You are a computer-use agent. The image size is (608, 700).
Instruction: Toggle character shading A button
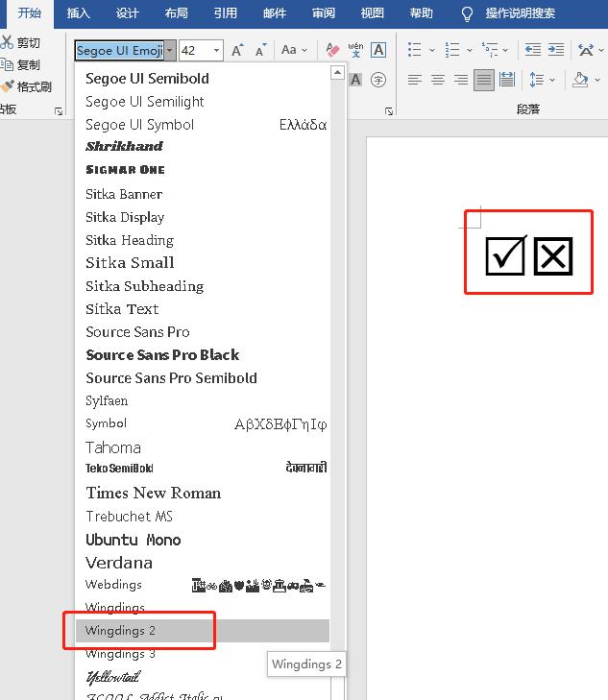click(355, 80)
